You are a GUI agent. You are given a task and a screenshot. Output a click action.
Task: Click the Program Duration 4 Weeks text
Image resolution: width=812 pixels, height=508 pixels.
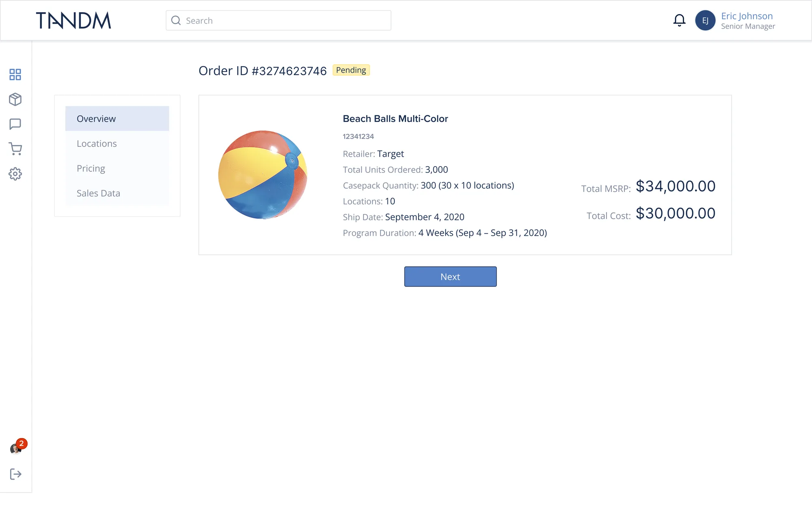click(x=483, y=233)
